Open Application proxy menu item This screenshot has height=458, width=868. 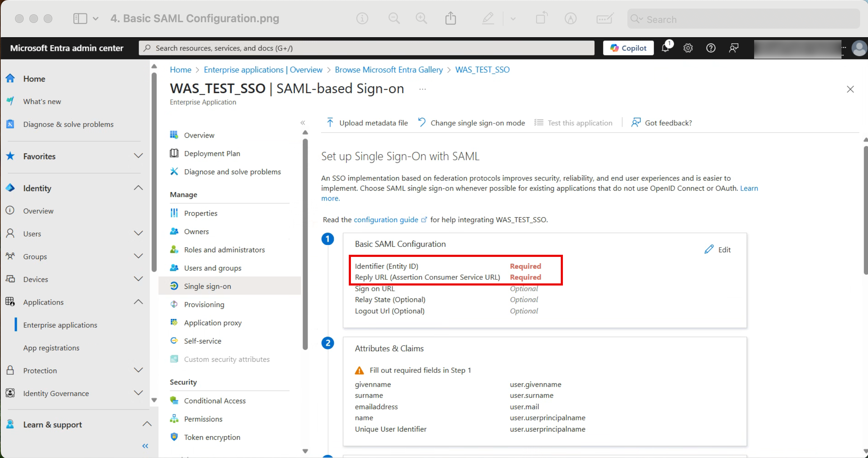[x=213, y=323]
